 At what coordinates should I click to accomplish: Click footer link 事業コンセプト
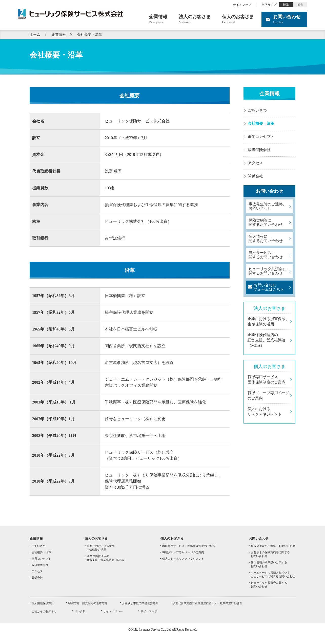click(41, 559)
